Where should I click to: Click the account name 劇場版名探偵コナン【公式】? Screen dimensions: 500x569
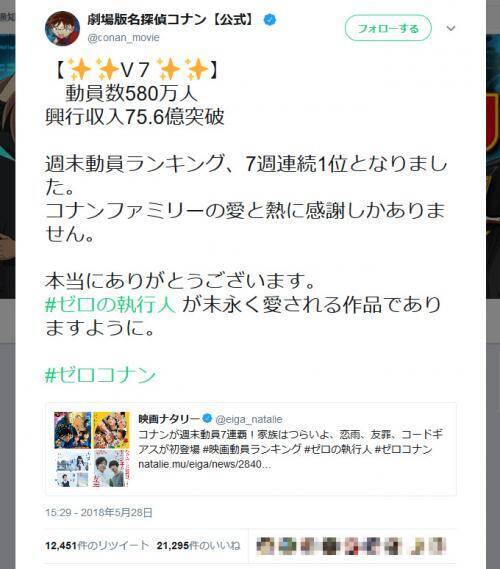coord(171,20)
